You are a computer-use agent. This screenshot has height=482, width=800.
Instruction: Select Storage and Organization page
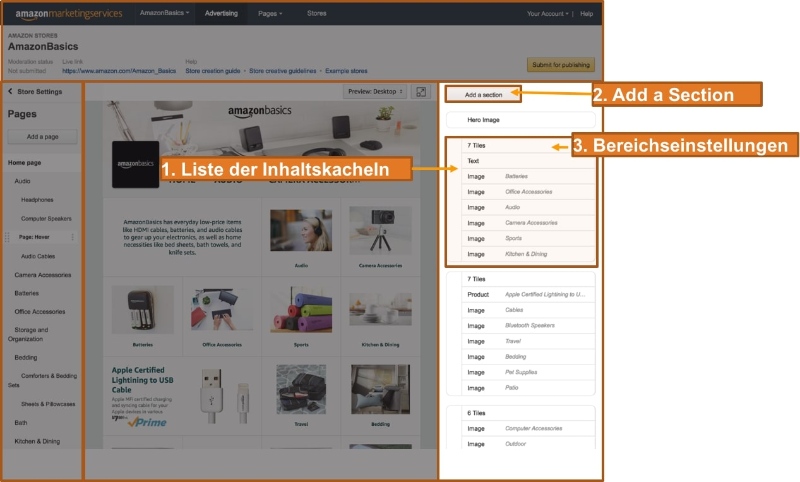pos(28,334)
